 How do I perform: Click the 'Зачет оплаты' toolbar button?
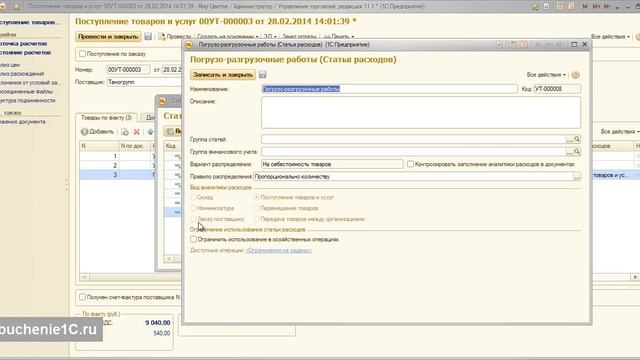pyautogui.click(x=299, y=37)
